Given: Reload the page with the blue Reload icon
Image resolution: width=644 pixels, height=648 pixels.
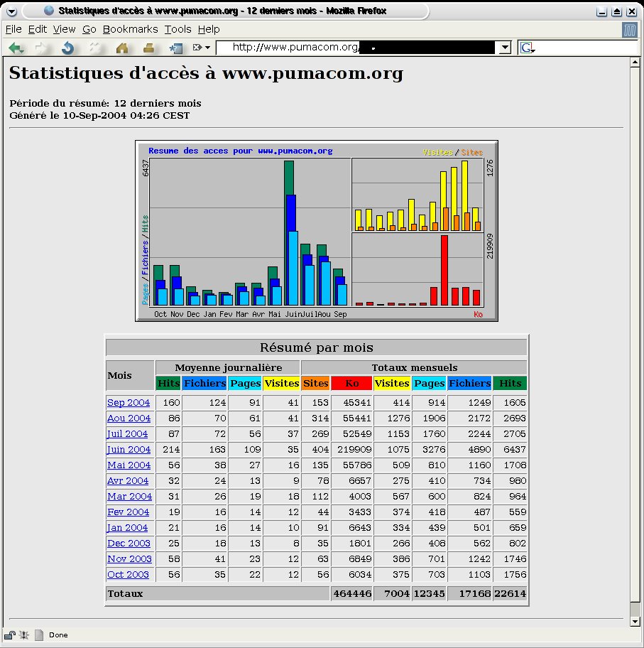Looking at the screenshot, I should 67,48.
